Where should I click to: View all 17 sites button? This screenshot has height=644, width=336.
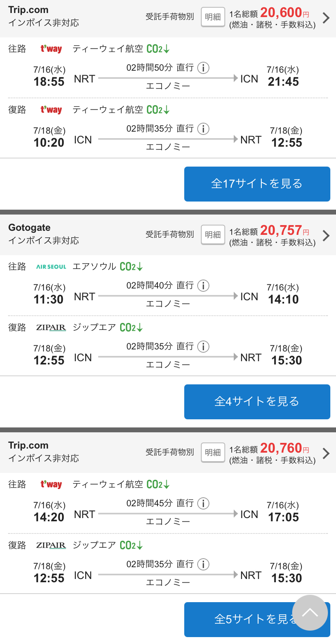tap(257, 184)
